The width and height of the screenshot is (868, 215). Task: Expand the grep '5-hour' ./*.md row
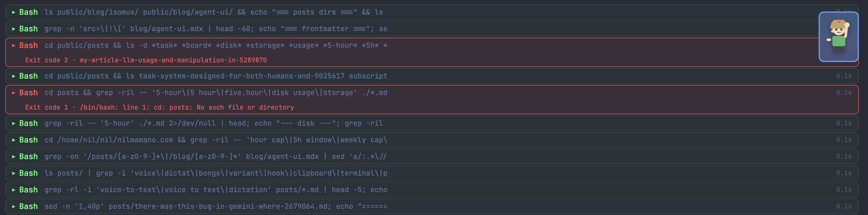(432, 123)
